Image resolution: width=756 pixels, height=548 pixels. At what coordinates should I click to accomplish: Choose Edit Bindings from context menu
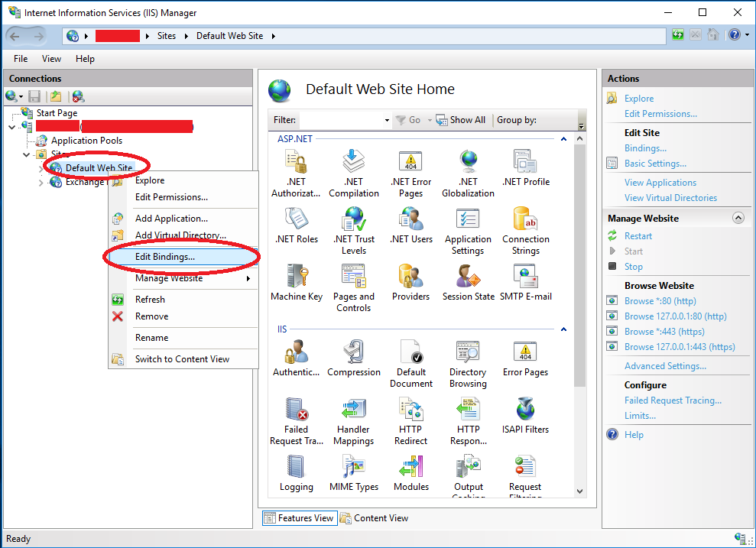183,257
